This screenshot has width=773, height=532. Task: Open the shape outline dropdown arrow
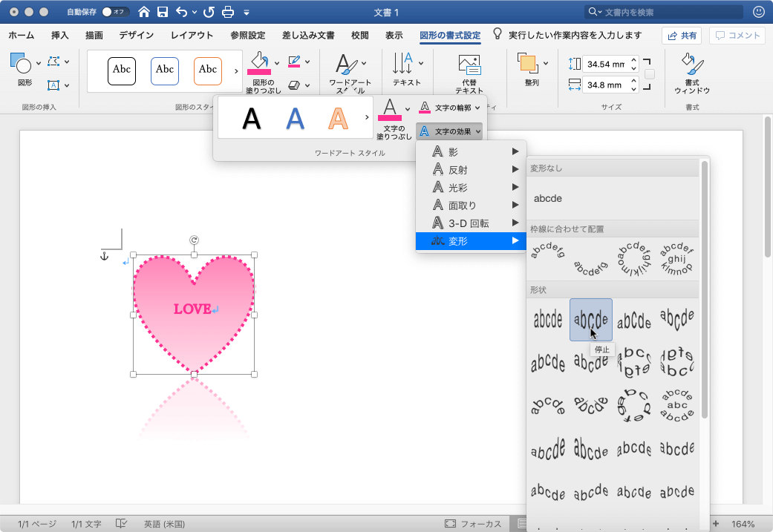[x=307, y=62]
